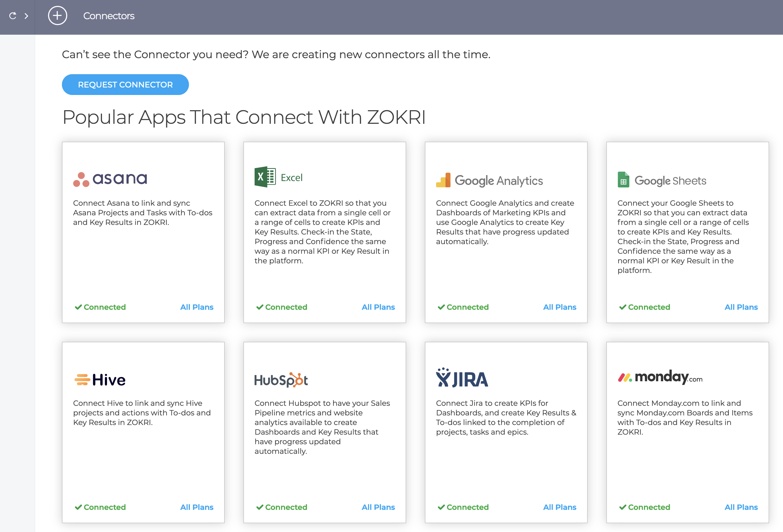Open the Asana logo
This screenshot has width=783, height=532.
pos(110,179)
